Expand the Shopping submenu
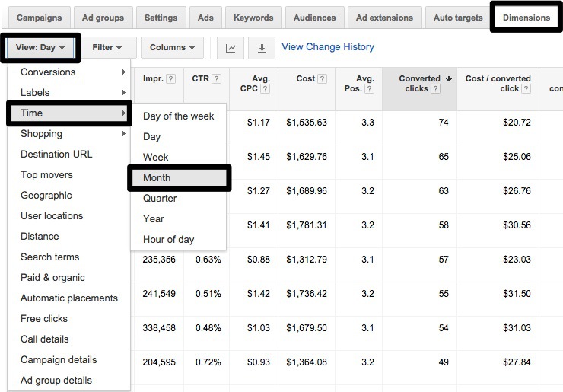Screen dimensions: 563x392 [69, 134]
